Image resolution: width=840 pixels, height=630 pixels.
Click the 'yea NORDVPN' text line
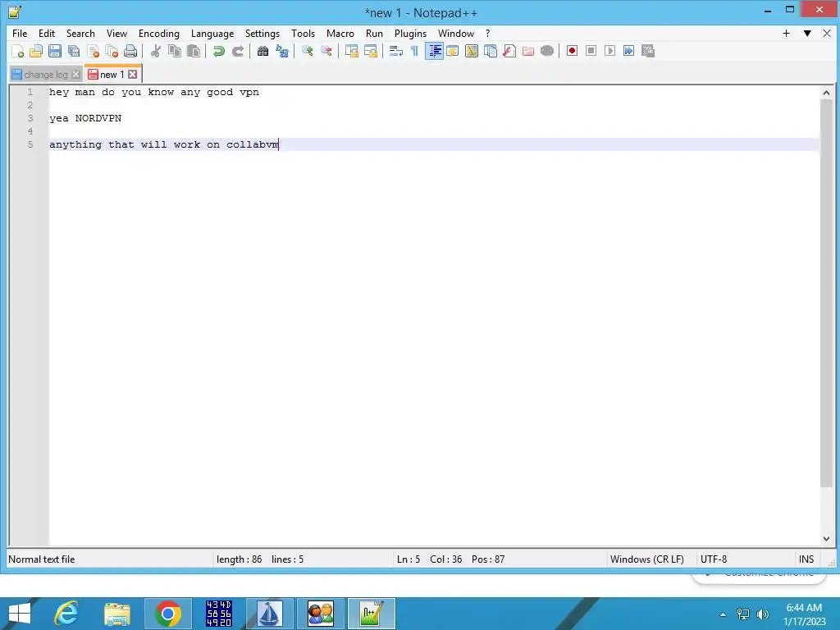coord(85,118)
